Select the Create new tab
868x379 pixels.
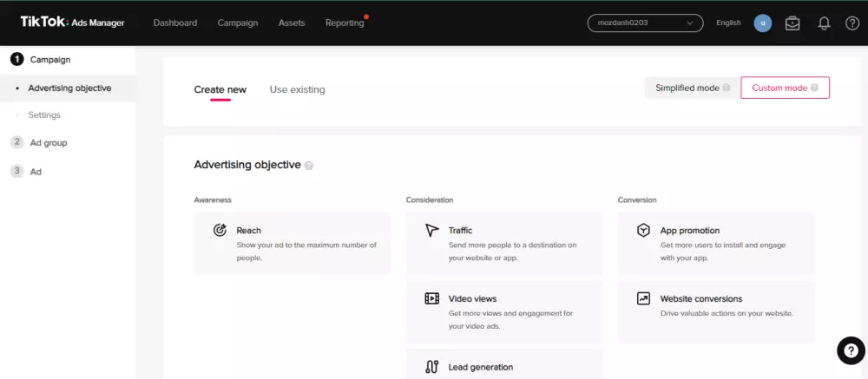tap(220, 89)
